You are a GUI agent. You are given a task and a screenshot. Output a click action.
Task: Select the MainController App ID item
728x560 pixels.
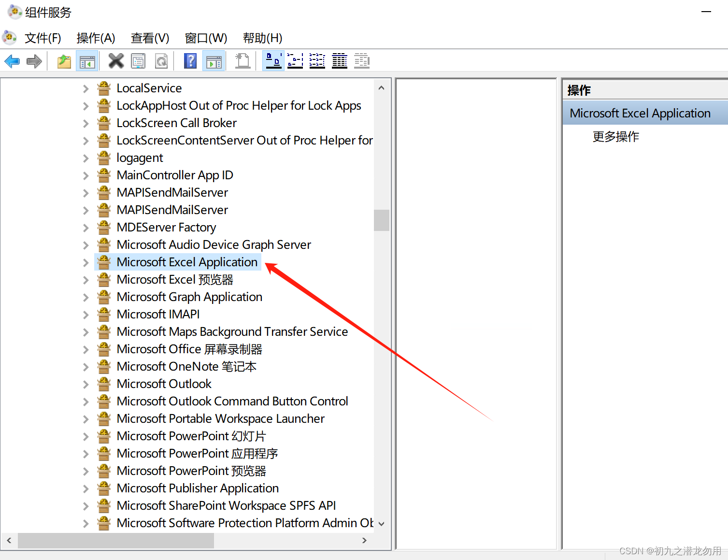click(175, 175)
